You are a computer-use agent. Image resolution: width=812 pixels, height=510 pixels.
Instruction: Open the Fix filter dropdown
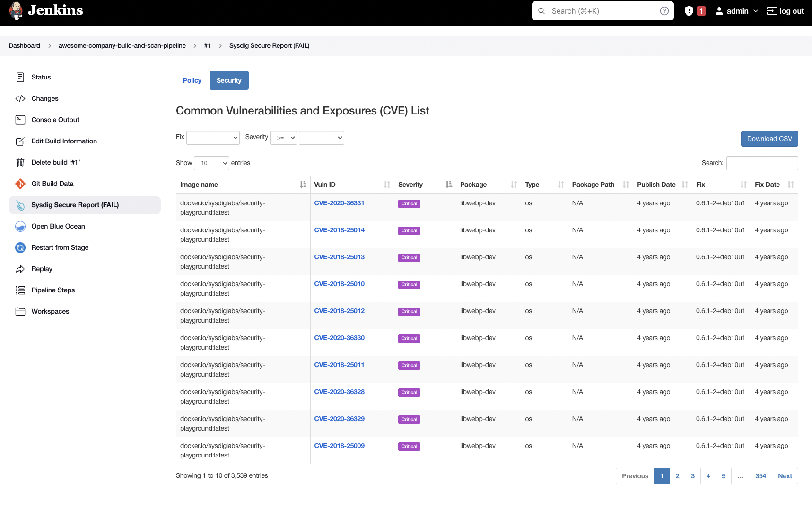213,138
